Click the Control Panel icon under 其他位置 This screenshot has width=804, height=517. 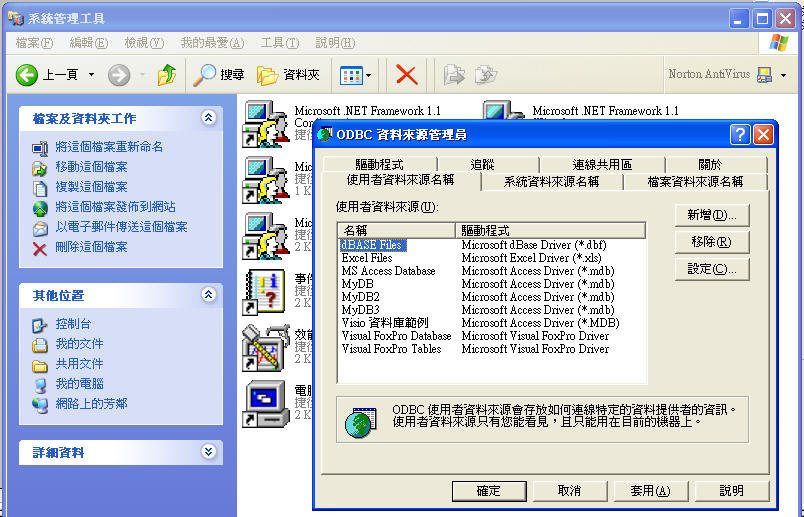(x=39, y=325)
